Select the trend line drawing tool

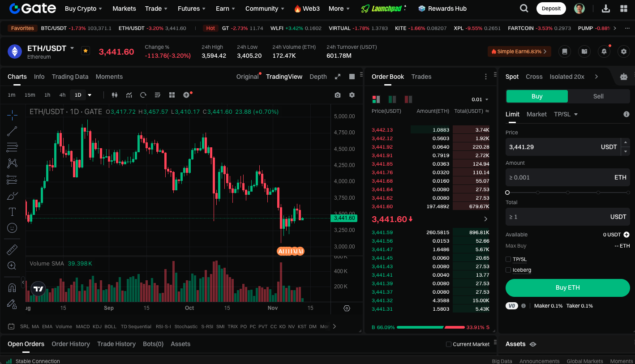click(12, 131)
